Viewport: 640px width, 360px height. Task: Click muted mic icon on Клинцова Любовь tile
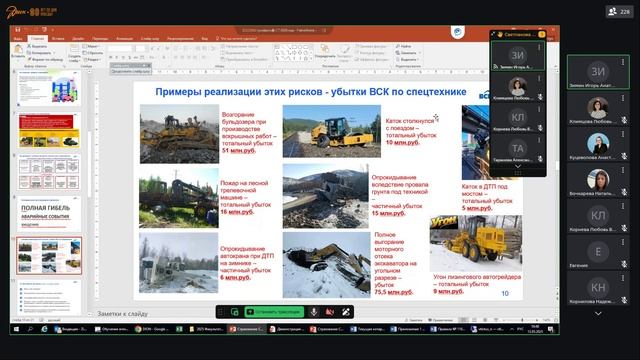pos(624,120)
